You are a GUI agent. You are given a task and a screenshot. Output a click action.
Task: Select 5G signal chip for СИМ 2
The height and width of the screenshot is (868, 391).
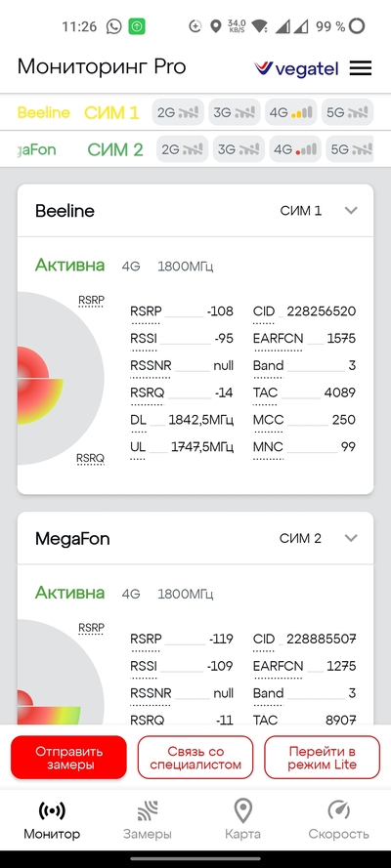tap(350, 149)
